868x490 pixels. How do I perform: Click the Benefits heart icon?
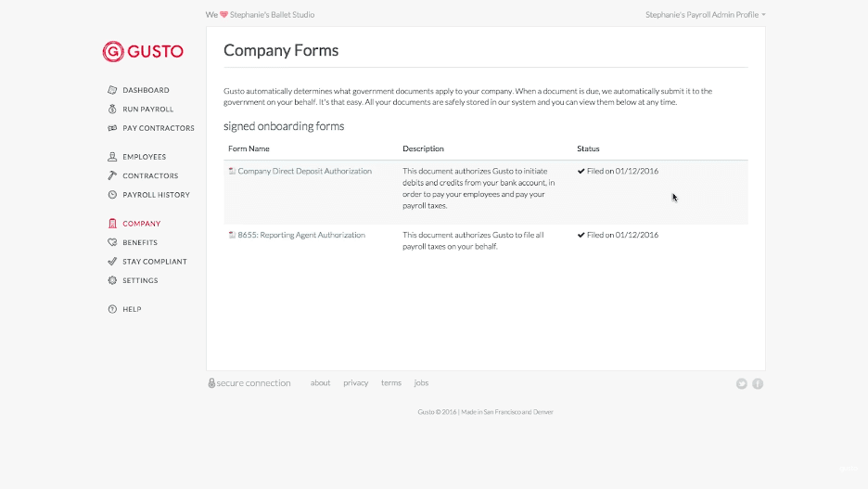pyautogui.click(x=112, y=242)
